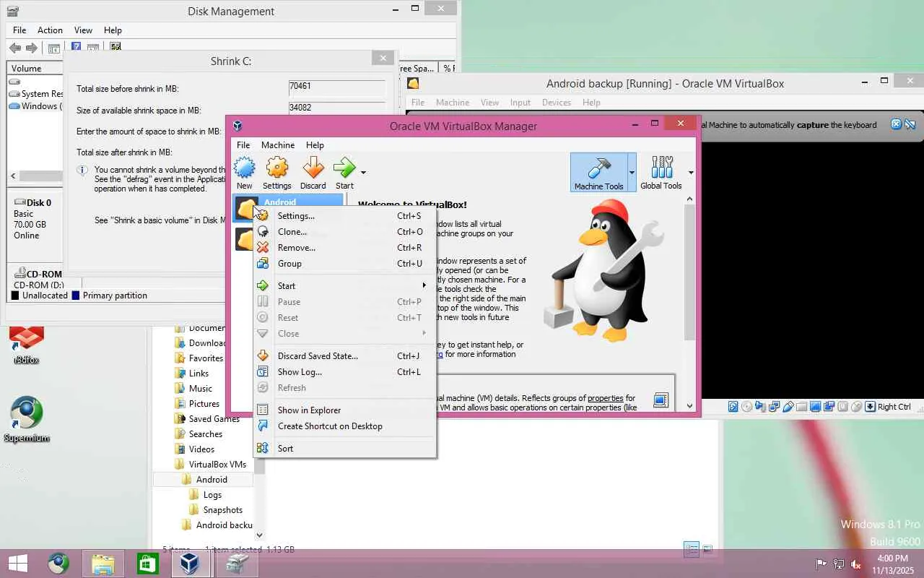Open the View menu in Disk Management
924x578 pixels.
(x=83, y=30)
